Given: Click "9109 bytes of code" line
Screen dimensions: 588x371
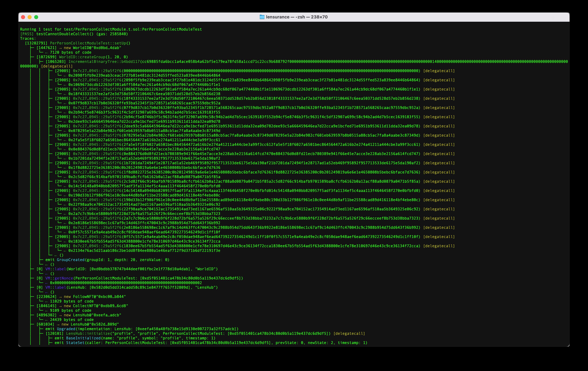Looking at the screenshot, I should [71, 310].
